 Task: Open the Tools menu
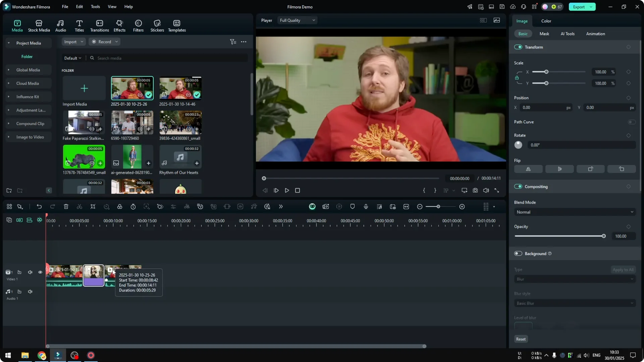coord(95,7)
